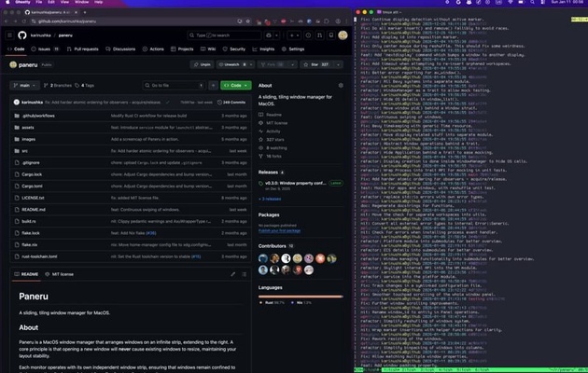Open Chrome extensions puzzle icon

327,21
